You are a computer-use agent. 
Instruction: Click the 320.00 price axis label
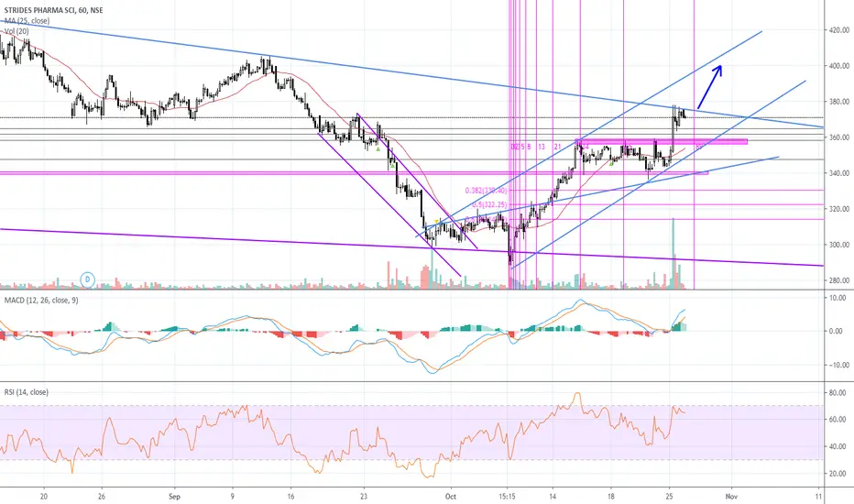pyautogui.click(x=838, y=209)
